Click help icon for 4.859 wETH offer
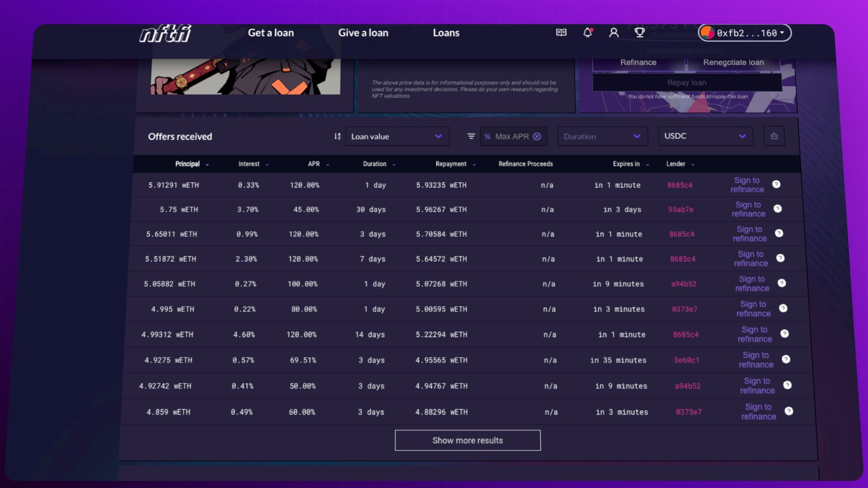The image size is (868, 488). (789, 411)
